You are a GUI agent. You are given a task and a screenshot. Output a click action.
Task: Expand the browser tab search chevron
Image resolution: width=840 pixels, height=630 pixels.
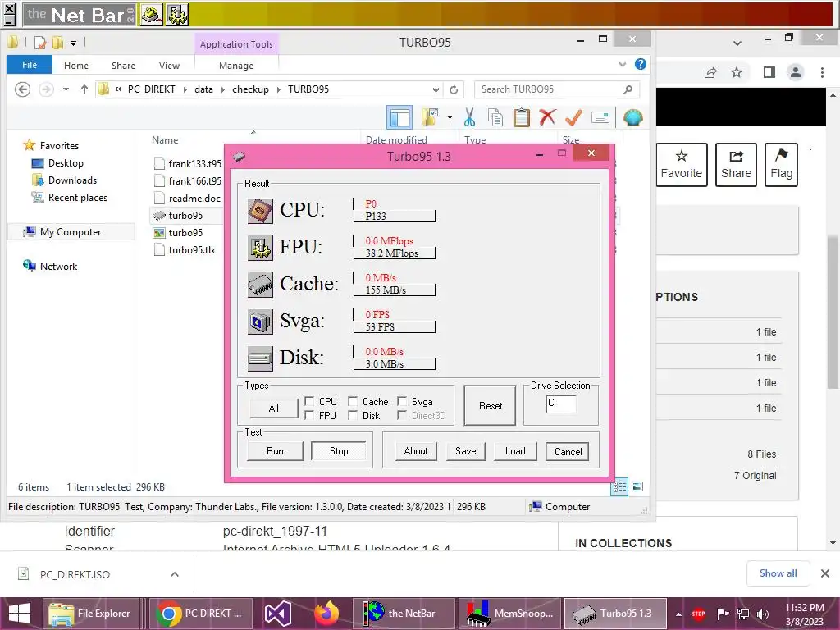click(x=737, y=43)
